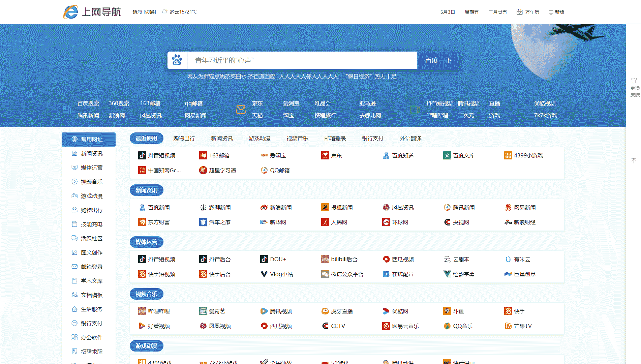Viewport: 641px width, 364px height.
Task: Open 新浪新闻 icon
Action: (264, 207)
